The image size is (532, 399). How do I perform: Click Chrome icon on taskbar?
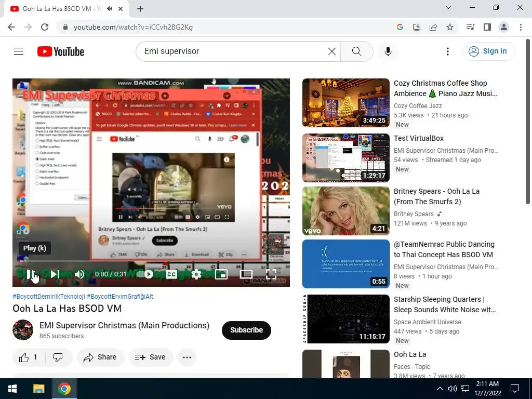point(64,389)
